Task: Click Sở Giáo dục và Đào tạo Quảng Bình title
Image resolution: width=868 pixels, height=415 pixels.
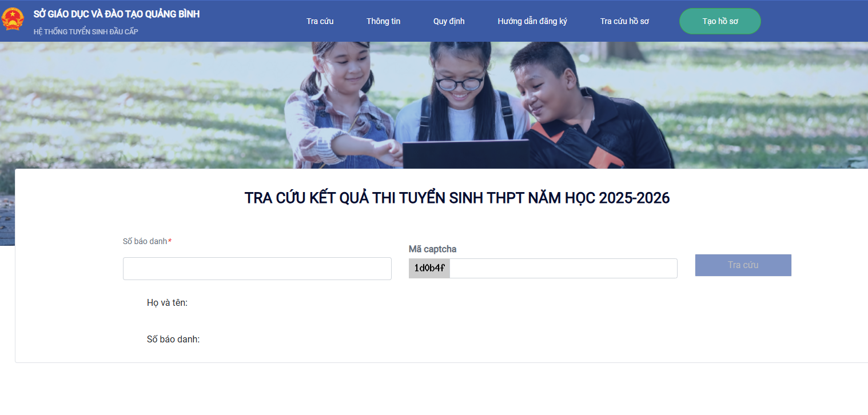Action: point(117,14)
